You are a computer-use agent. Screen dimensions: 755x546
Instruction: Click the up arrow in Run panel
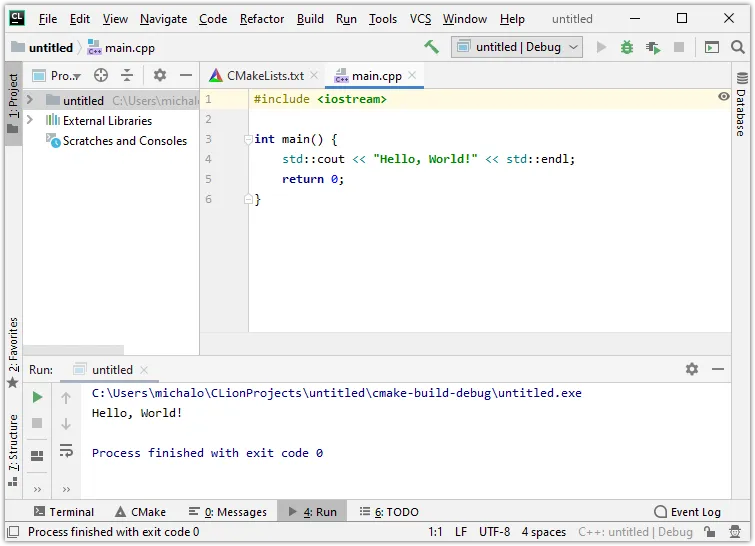click(x=66, y=398)
